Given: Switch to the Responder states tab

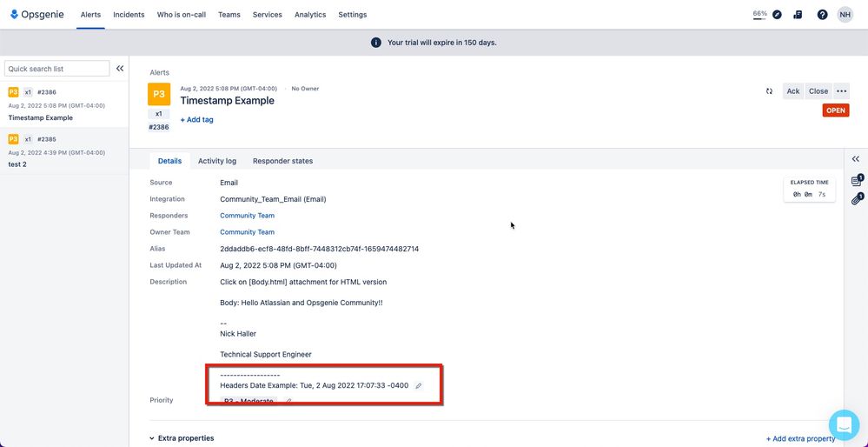Looking at the screenshot, I should (x=283, y=161).
